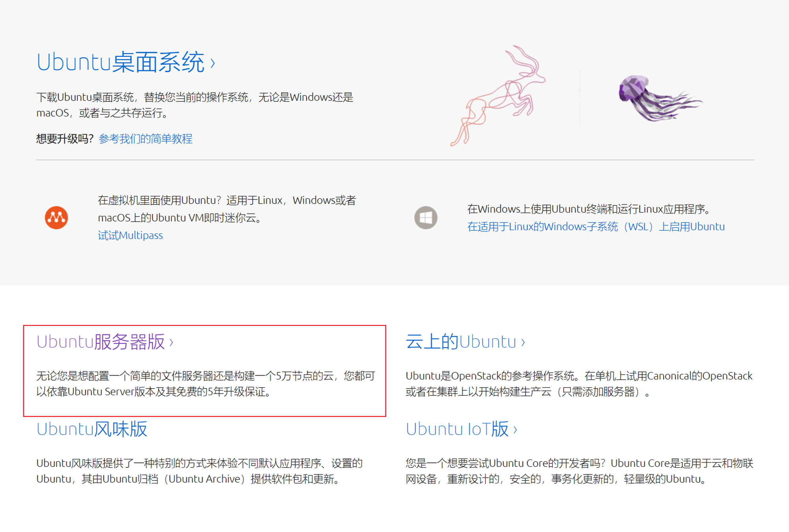
Task: Click the paragraph starting 下载Ubuntu桌面系统
Action: point(195,105)
